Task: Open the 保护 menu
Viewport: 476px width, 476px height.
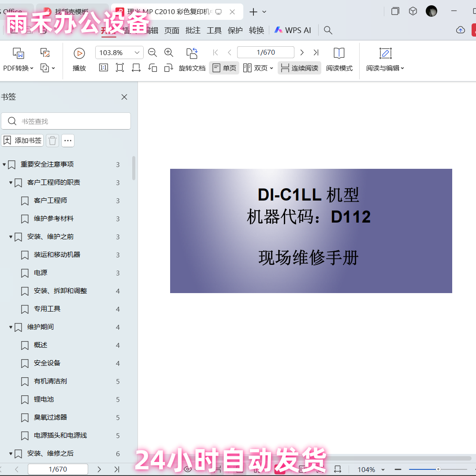Action: pyautogui.click(x=235, y=30)
